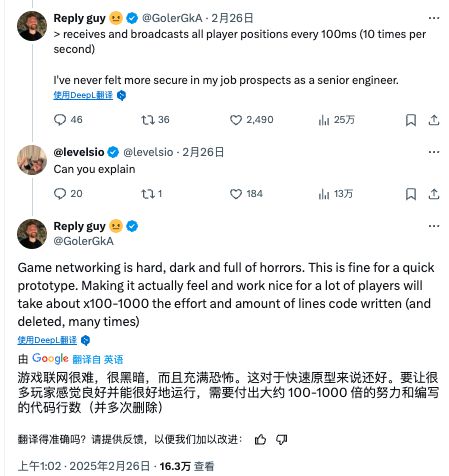Open the @levelsio profile avatar
449x476 pixels.
(x=32, y=160)
